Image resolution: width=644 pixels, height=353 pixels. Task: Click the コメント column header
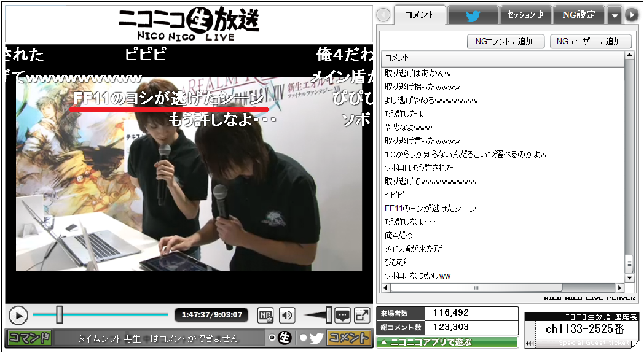(x=503, y=59)
